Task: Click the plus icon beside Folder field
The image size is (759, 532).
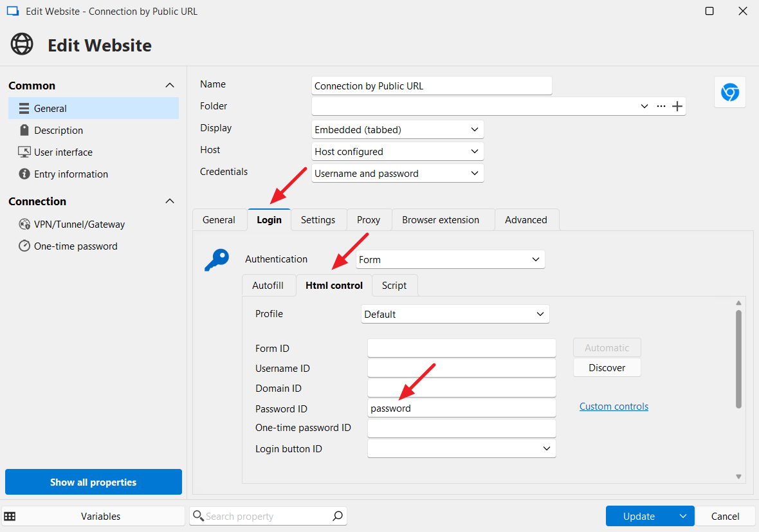Action: [677, 107]
